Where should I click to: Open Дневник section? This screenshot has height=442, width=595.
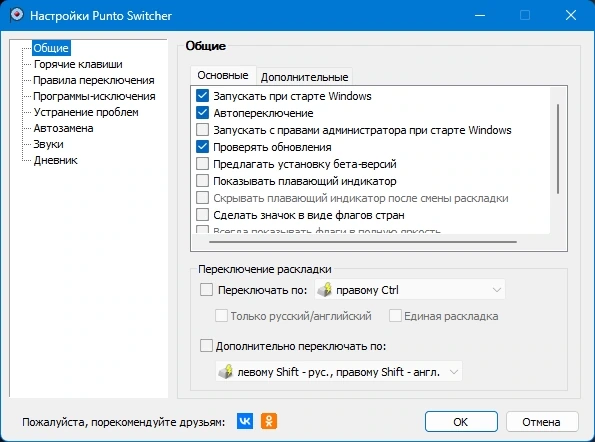pos(55,160)
